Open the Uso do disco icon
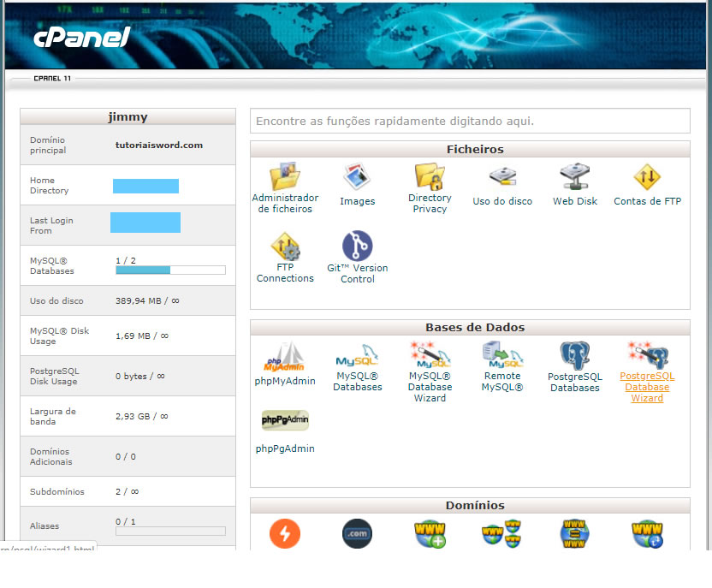Screen dimensions: 712x588 pyautogui.click(x=502, y=176)
